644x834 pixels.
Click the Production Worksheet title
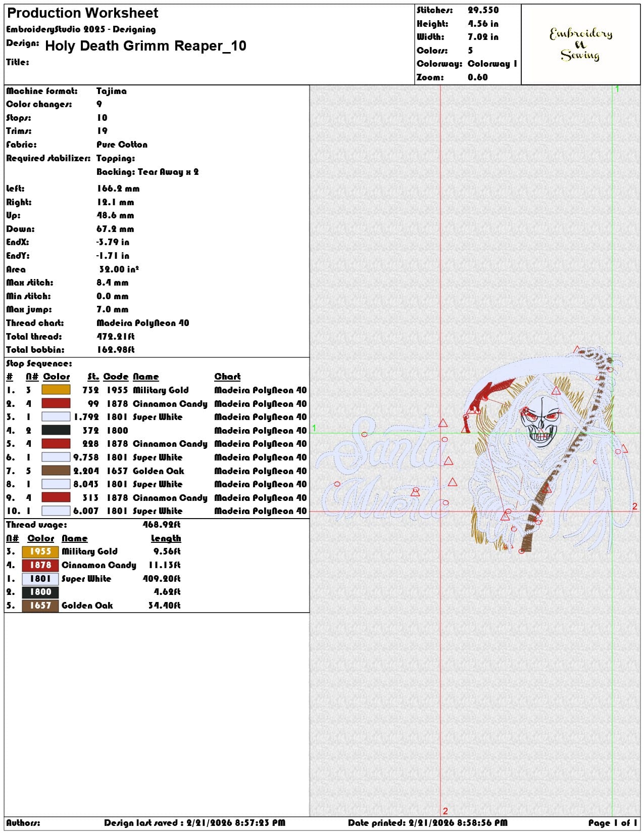[82, 13]
